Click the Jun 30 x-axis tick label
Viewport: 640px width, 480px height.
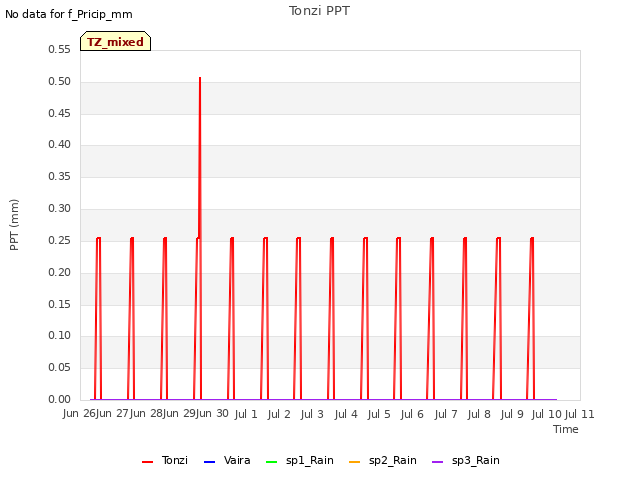(x=214, y=413)
